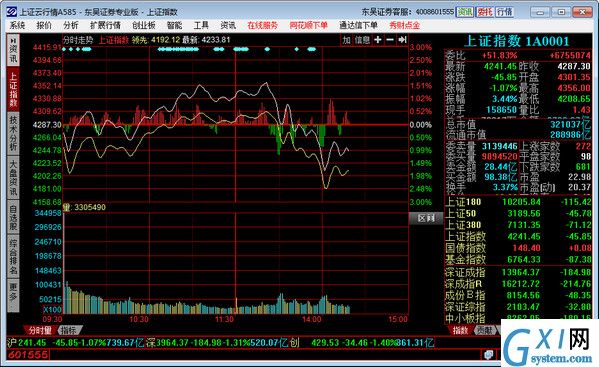Click the 分时走势 chart title label
The width and height of the screenshot is (599, 367).
click(78, 40)
